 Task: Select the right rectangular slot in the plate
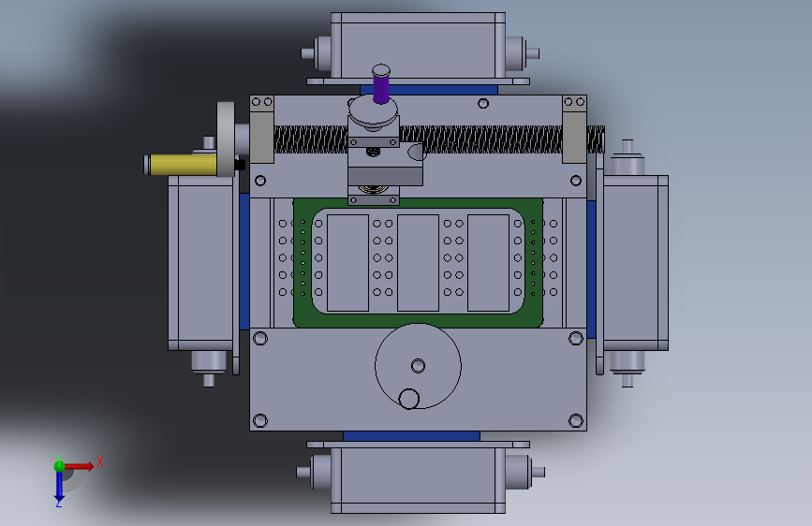click(488, 263)
